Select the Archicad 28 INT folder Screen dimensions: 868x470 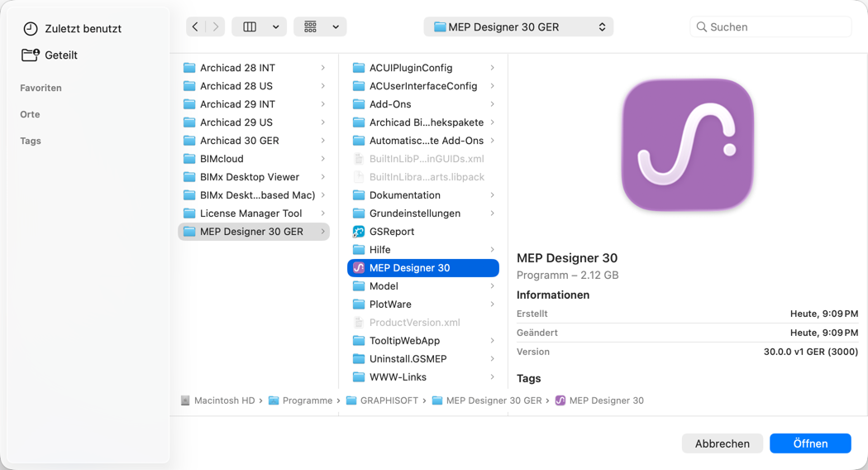pos(254,68)
